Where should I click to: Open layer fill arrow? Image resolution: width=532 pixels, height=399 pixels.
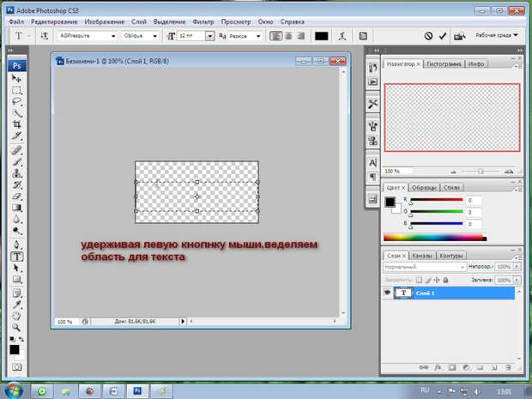click(x=517, y=280)
